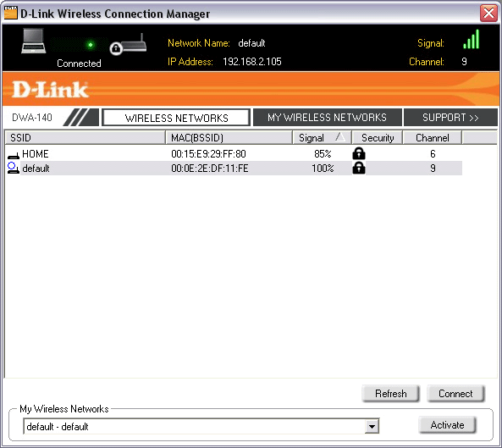Click the connected network icon beside default

pyautogui.click(x=14, y=169)
